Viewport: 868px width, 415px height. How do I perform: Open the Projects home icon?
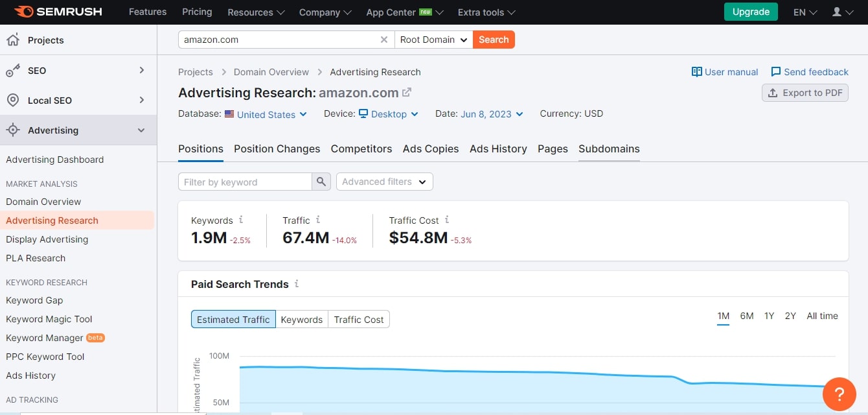[12, 40]
